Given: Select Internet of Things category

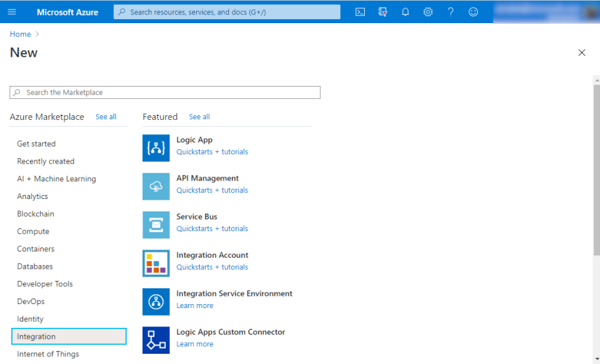Looking at the screenshot, I should pyautogui.click(x=48, y=354).
